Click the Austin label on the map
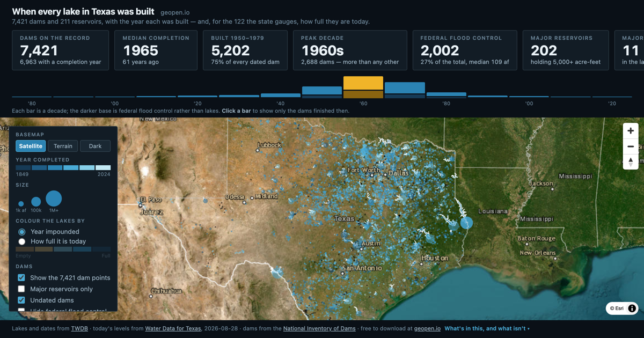This screenshot has height=338, width=644. pos(371,244)
